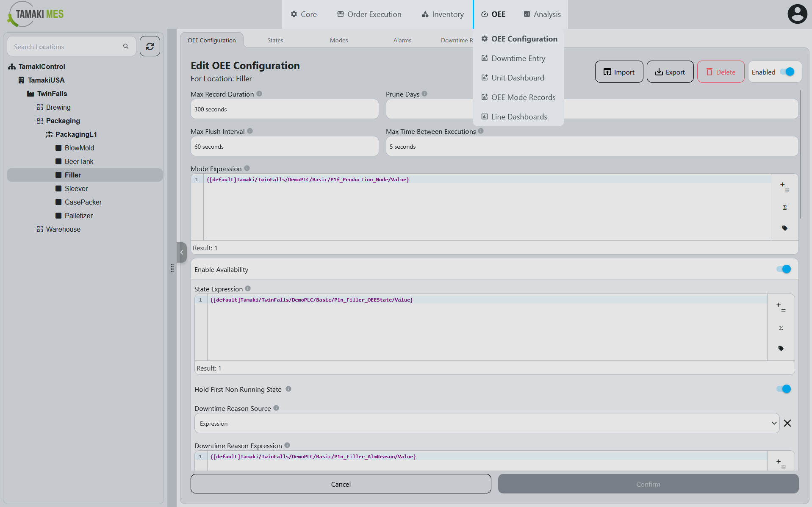Select Packaging area in tree
Screen dimensions: 812x507
coord(63,121)
